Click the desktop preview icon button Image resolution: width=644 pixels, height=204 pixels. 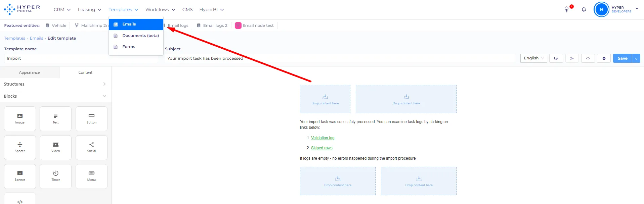tap(556, 58)
